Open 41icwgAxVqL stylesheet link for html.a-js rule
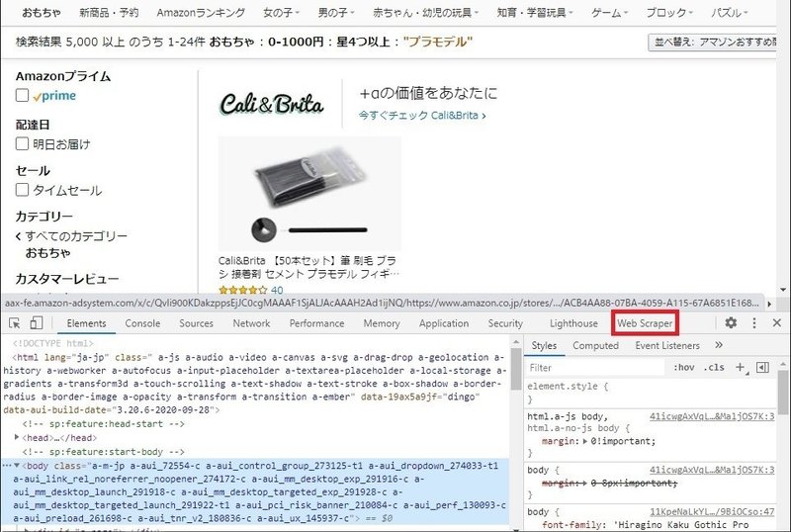This screenshot has height=532, width=791. (712, 416)
